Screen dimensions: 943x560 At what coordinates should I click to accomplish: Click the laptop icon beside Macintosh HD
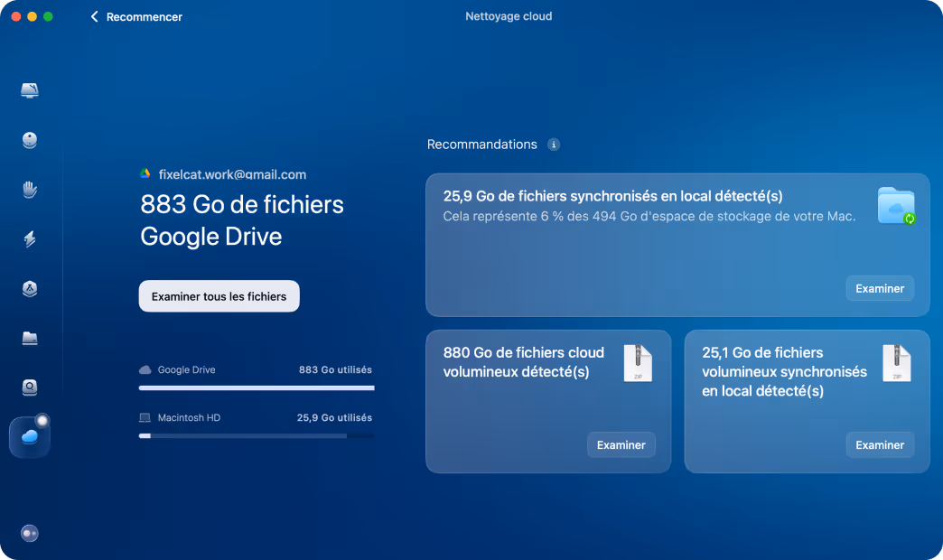point(145,417)
